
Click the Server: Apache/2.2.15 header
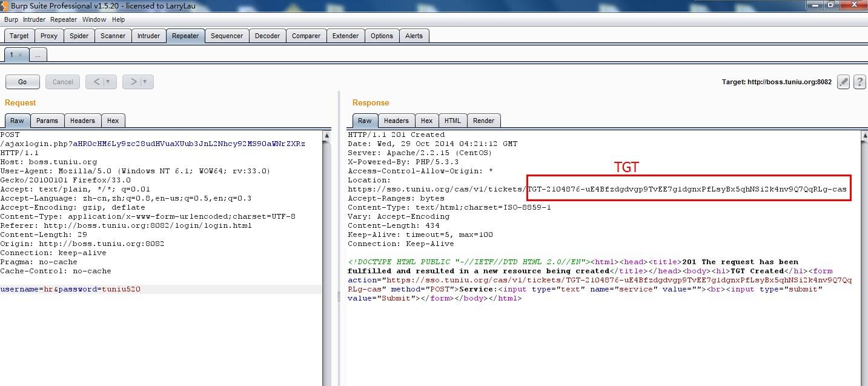pyautogui.click(x=420, y=153)
